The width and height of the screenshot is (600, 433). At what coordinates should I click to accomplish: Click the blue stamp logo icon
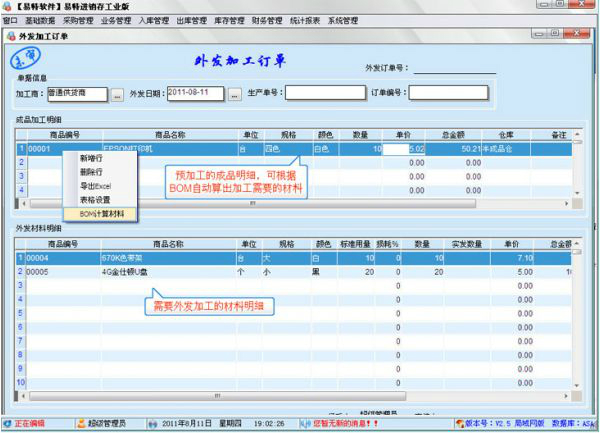pyautogui.click(x=25, y=59)
